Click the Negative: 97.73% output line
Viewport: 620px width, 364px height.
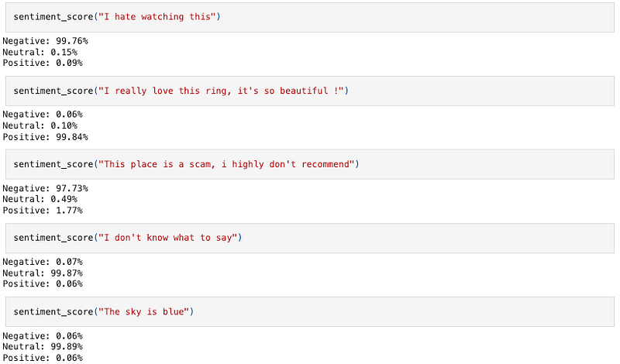pos(46,188)
